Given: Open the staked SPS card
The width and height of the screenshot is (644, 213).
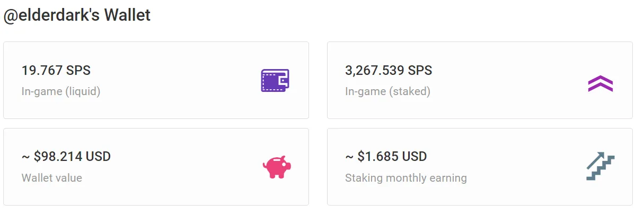Looking at the screenshot, I should 480,80.
